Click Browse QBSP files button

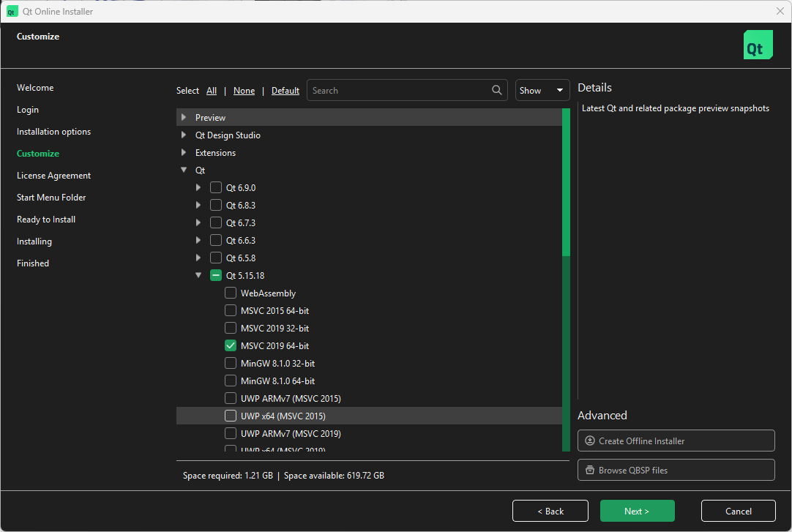676,470
